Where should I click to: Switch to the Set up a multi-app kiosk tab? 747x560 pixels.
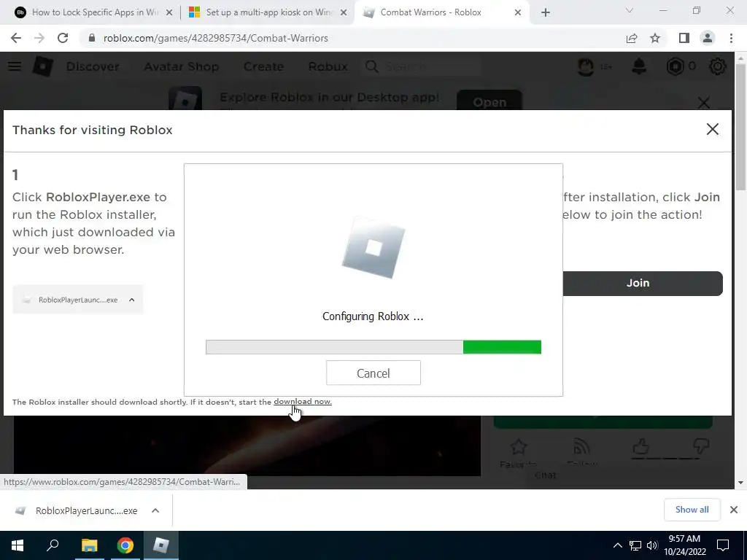click(267, 12)
